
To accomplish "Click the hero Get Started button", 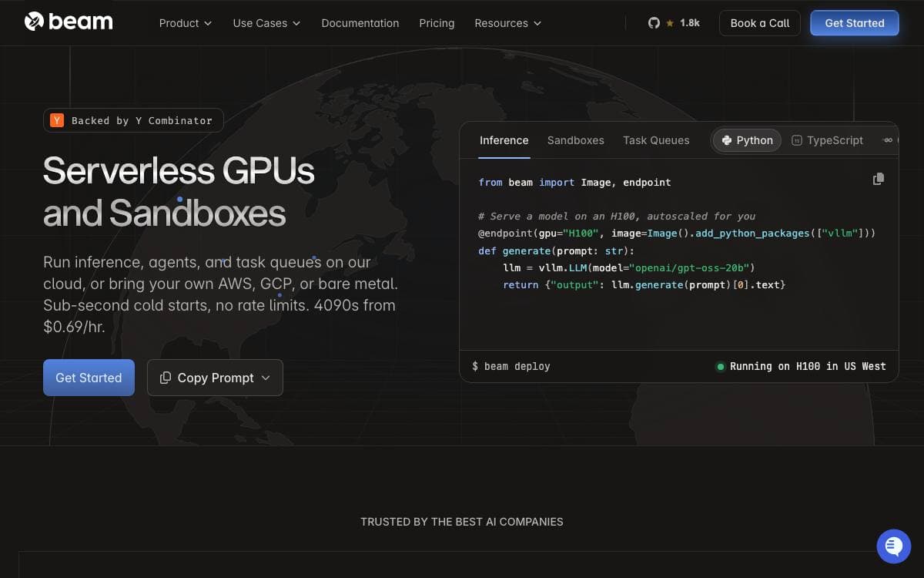I will [89, 378].
